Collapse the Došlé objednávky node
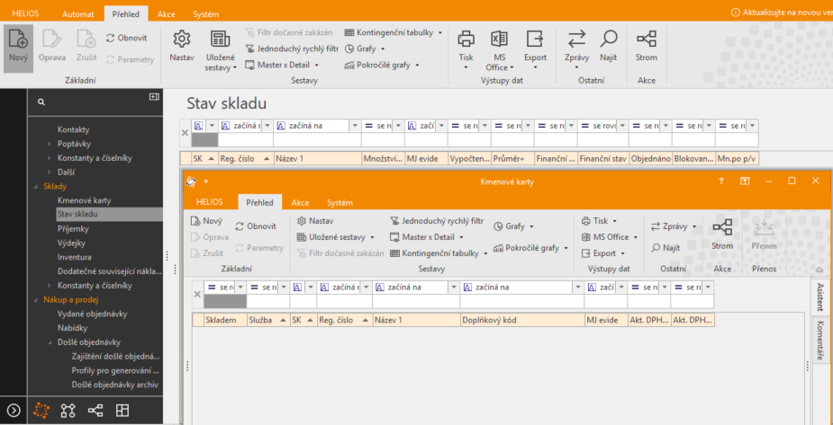Image resolution: width=833 pixels, height=425 pixels. click(x=49, y=342)
